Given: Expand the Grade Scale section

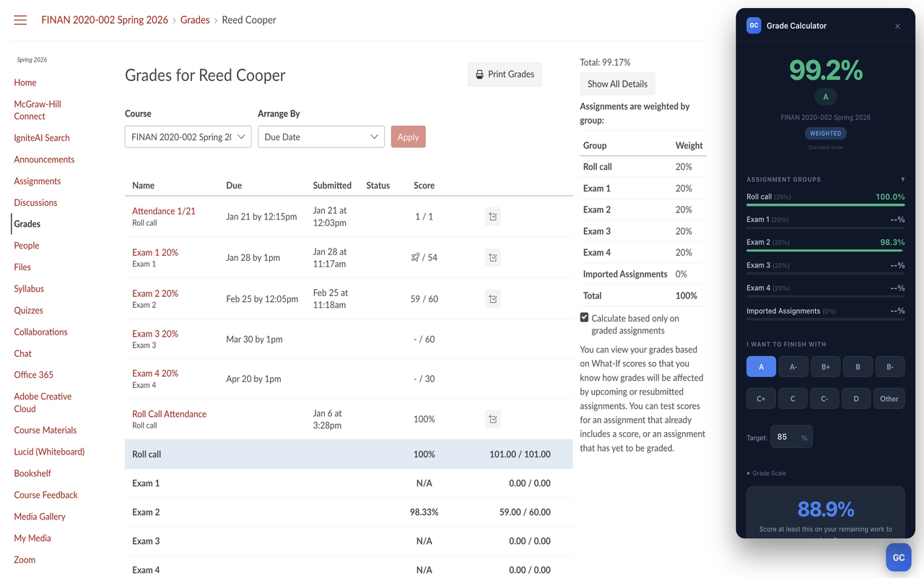Looking at the screenshot, I should pyautogui.click(x=767, y=473).
